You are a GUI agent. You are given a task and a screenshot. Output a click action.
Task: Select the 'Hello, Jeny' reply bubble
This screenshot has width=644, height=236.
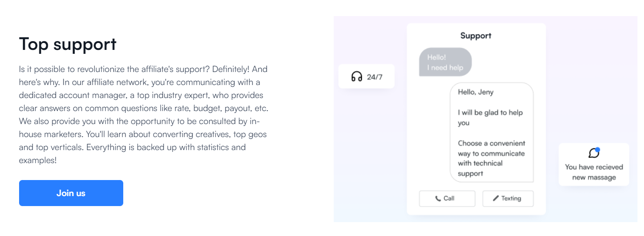492,132
